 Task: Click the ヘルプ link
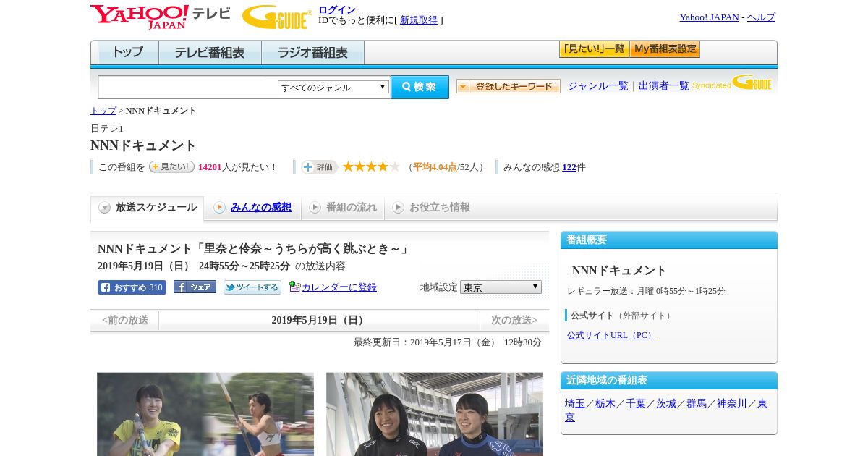click(761, 17)
